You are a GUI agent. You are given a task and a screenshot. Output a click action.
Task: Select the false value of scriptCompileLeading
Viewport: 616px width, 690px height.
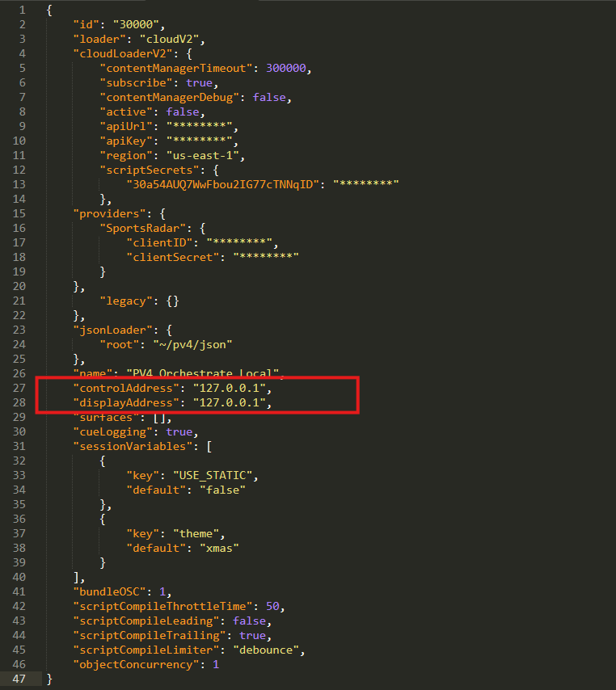[x=249, y=621]
